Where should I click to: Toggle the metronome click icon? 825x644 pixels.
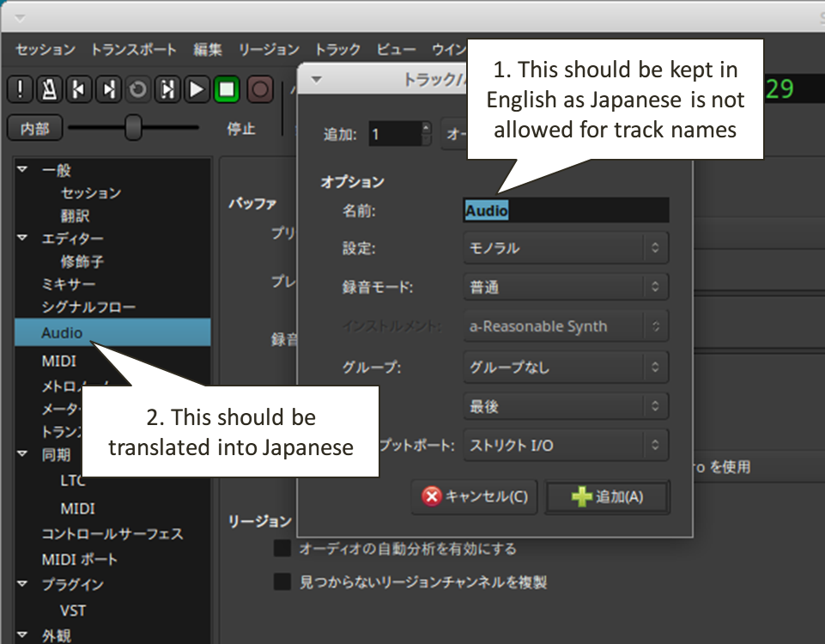click(50, 89)
